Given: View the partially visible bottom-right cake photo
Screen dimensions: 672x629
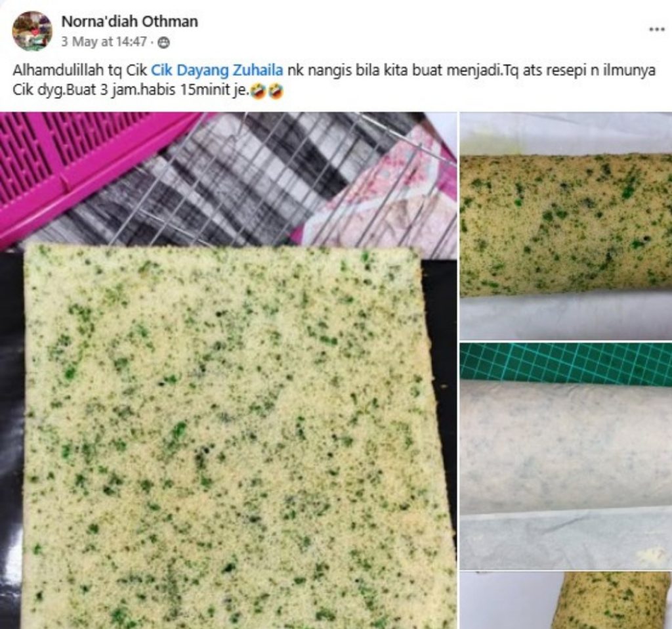Looking at the screenshot, I should click(x=566, y=601).
